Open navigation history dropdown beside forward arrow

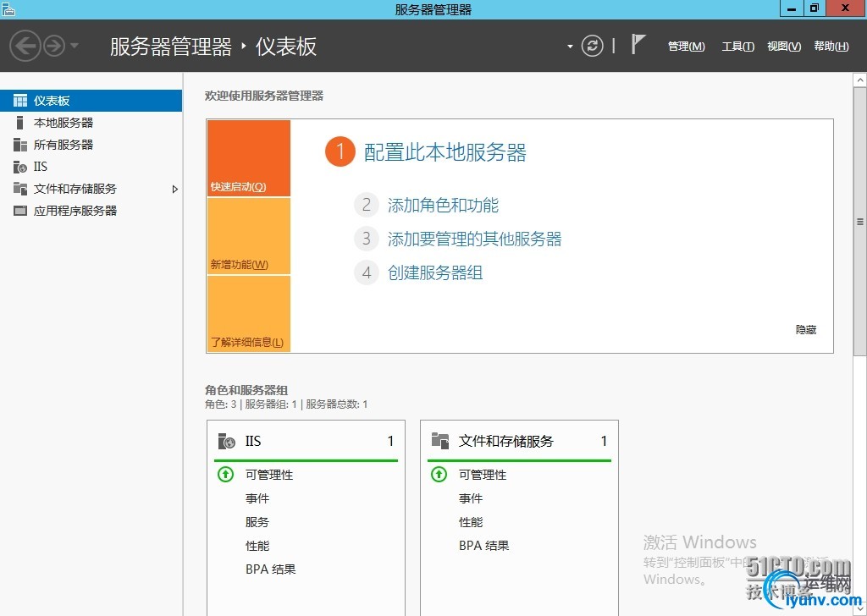coord(75,46)
